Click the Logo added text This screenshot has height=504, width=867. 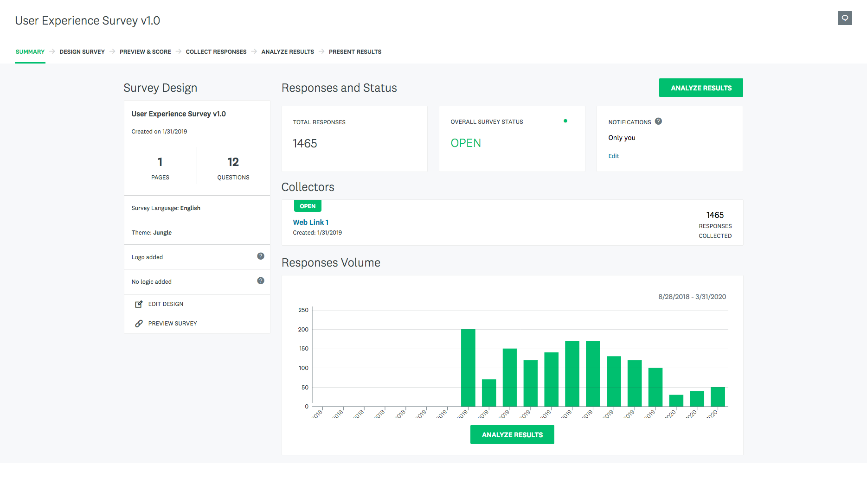coord(147,257)
